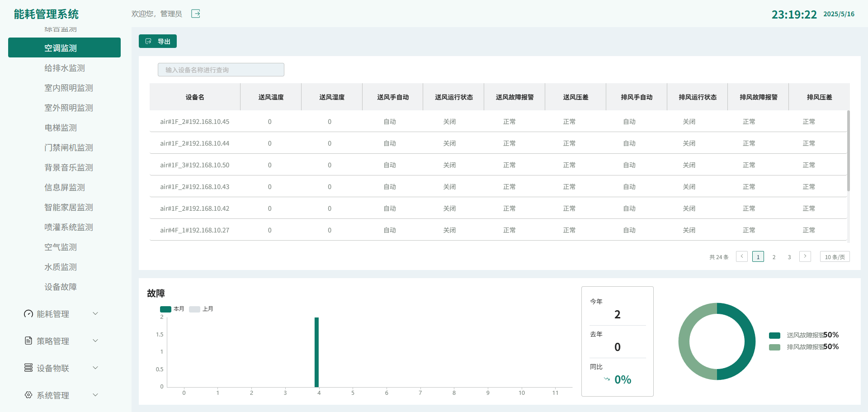Click the table's vertical scrollbar
The height and width of the screenshot is (412, 868).
848,151
